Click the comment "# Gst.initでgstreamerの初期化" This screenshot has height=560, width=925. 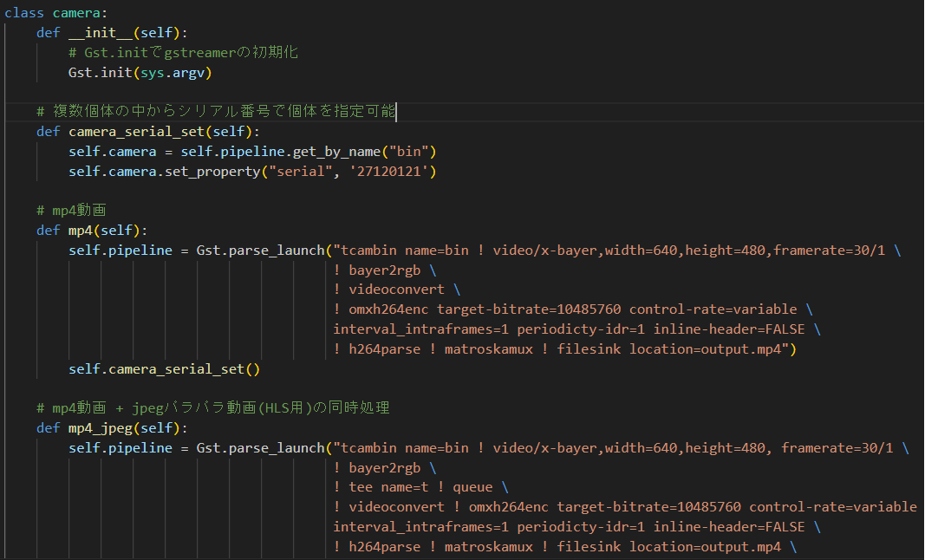pos(183,53)
